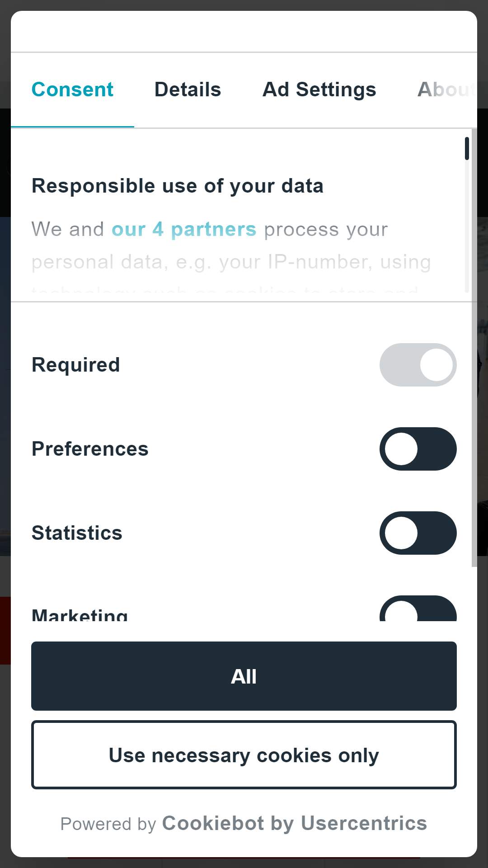Screen dimensions: 488x868
Task: Turn on the Statistics cookies switch
Action: [x=418, y=533]
